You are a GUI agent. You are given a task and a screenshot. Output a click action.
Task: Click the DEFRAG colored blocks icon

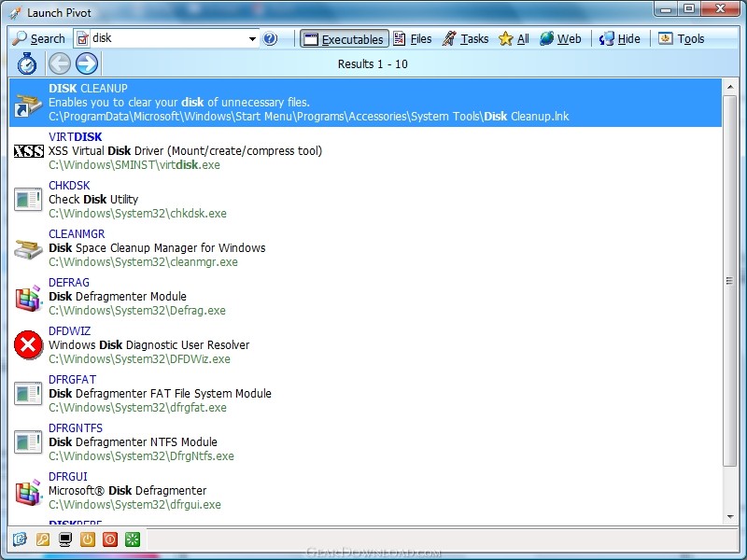28,298
